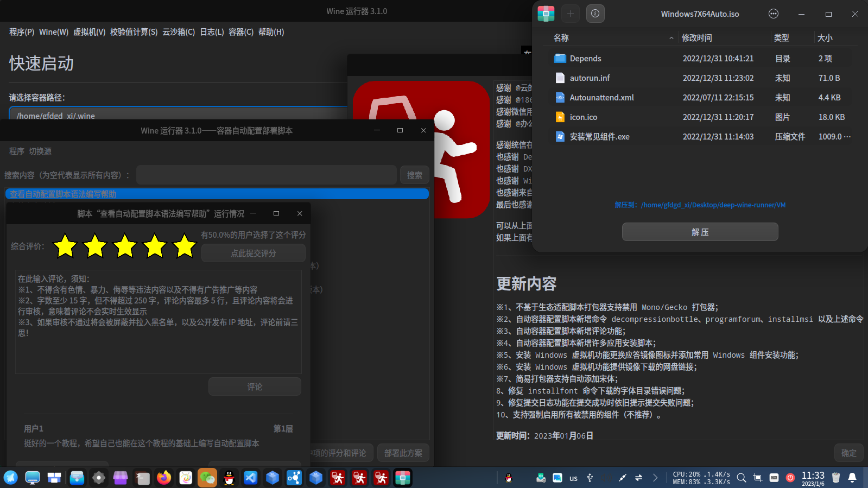868x488 pixels.
Task: Sort archive list by 修改时间 column
Action: tap(724, 37)
